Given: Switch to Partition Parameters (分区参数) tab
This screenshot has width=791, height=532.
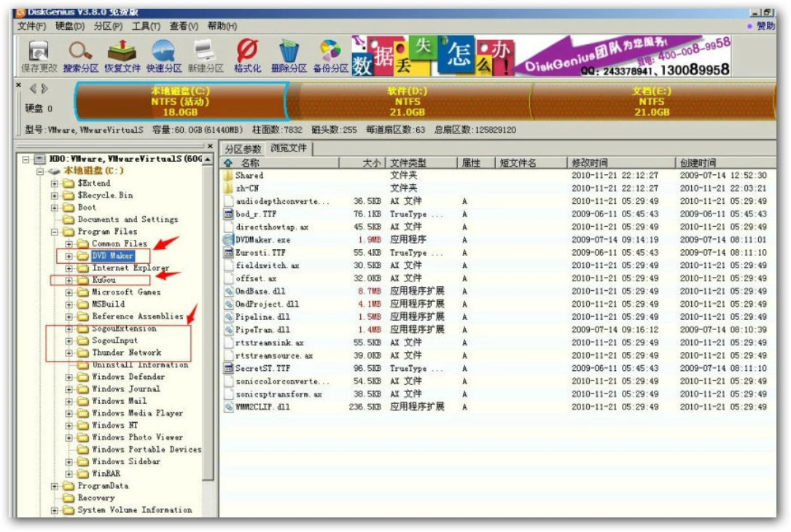Looking at the screenshot, I should click(x=243, y=149).
